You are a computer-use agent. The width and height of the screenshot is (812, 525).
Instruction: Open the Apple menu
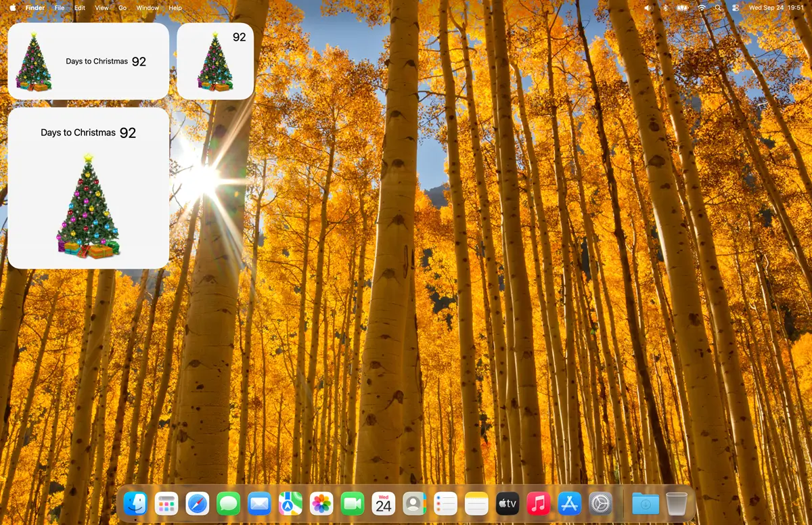[12, 7]
